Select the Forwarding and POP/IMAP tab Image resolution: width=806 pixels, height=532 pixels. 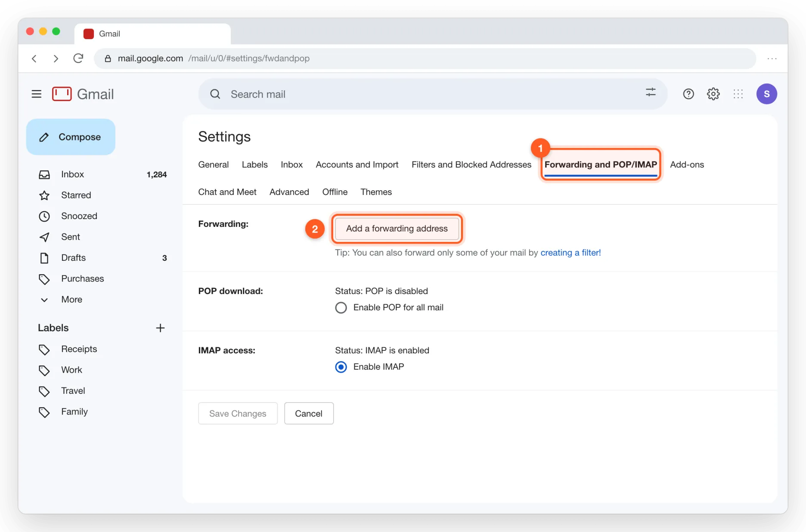pyautogui.click(x=601, y=164)
